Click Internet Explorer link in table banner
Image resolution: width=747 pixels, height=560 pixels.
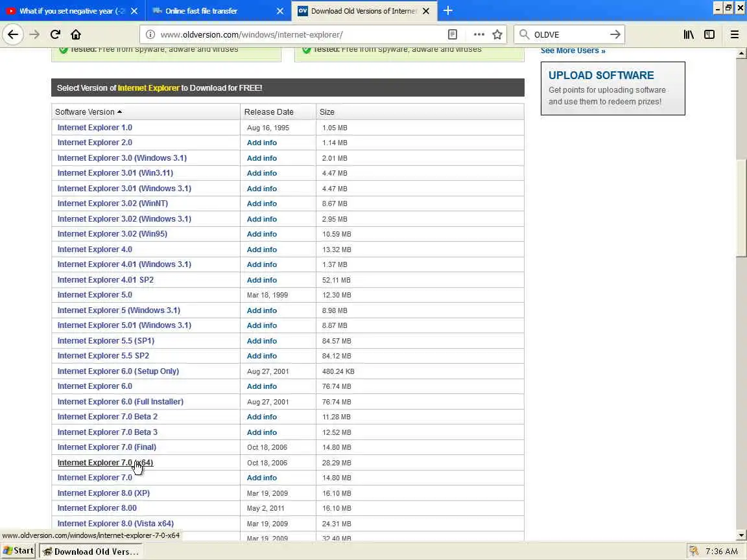(148, 87)
